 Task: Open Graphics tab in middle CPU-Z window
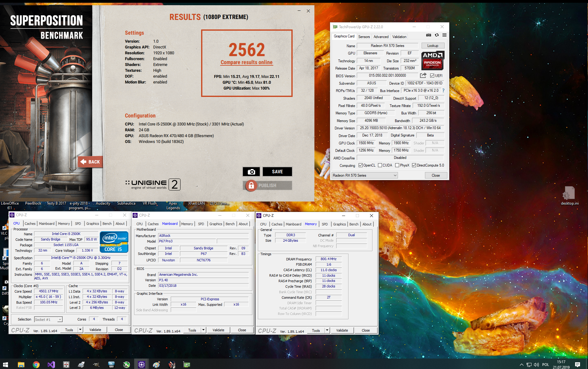(216, 224)
